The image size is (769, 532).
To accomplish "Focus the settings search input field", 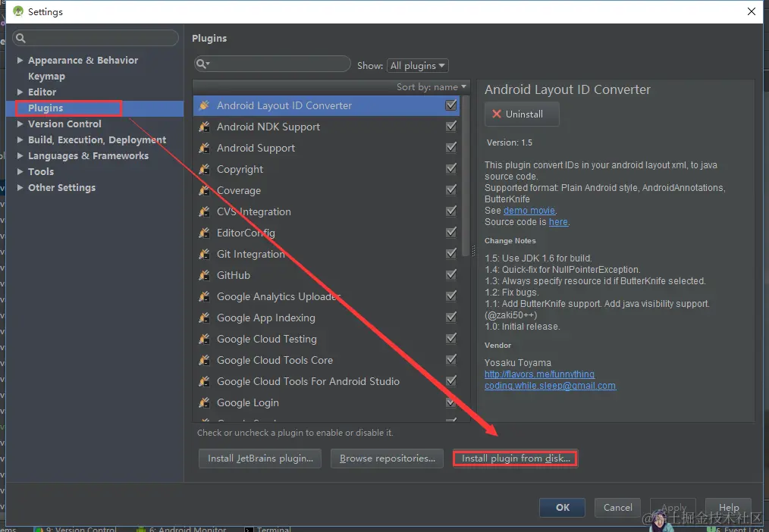I will point(96,38).
